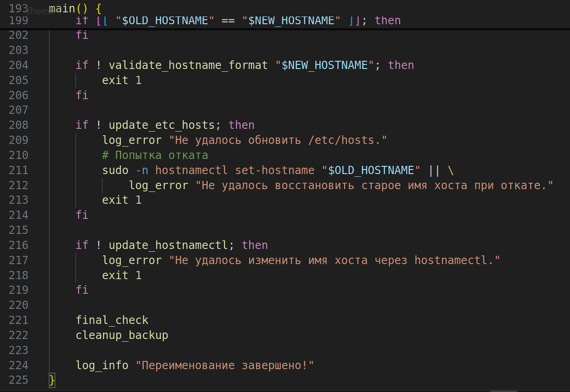The image size is (570, 392).
Task: Click "$NEW_HOSTNAME" in sticky line 199
Action: (x=292, y=20)
